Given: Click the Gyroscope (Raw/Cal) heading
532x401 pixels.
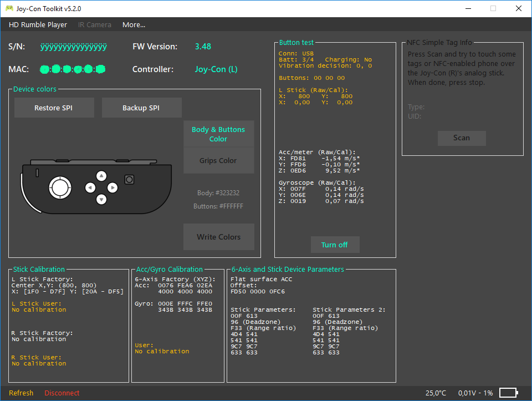Looking at the screenshot, I should 317,182.
